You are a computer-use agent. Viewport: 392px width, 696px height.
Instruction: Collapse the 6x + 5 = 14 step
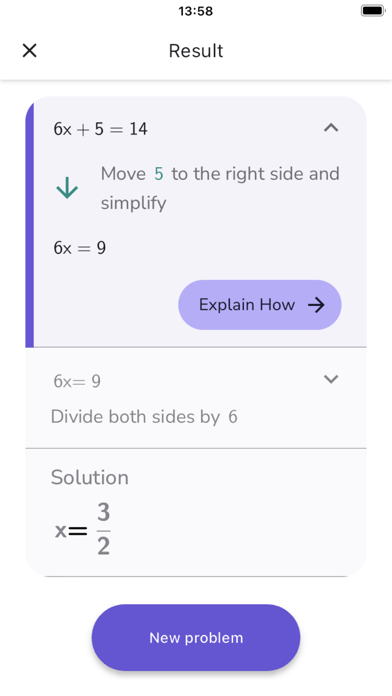331,128
